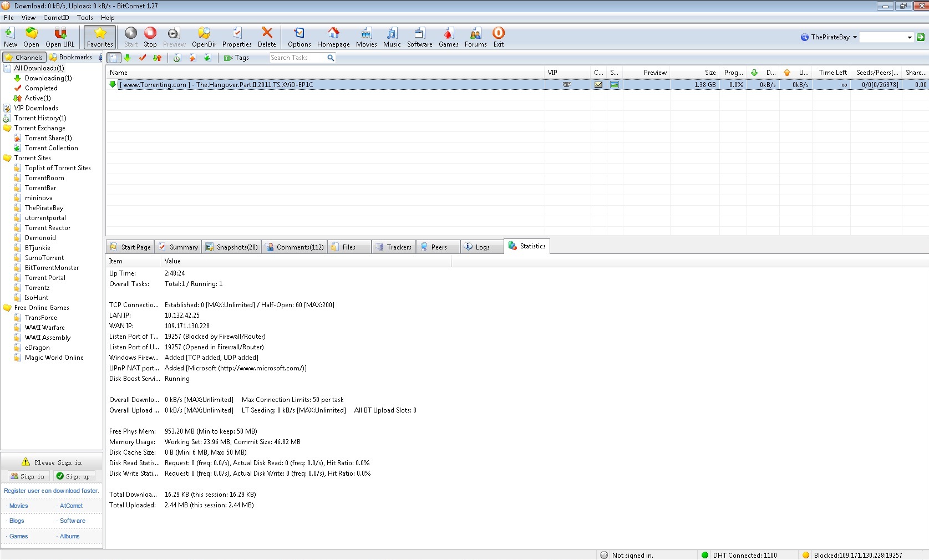
Task: Open the Snapshots(20) tab
Action: 231,247
